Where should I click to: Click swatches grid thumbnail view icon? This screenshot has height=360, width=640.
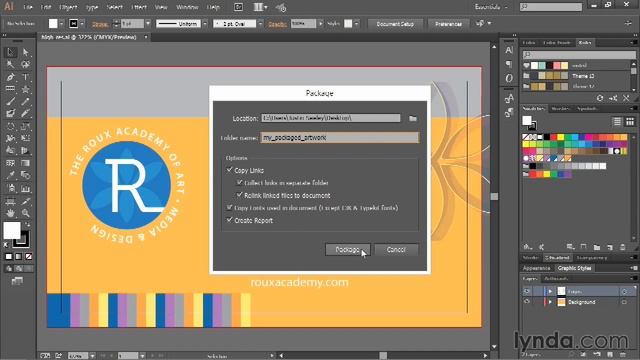tap(630, 121)
